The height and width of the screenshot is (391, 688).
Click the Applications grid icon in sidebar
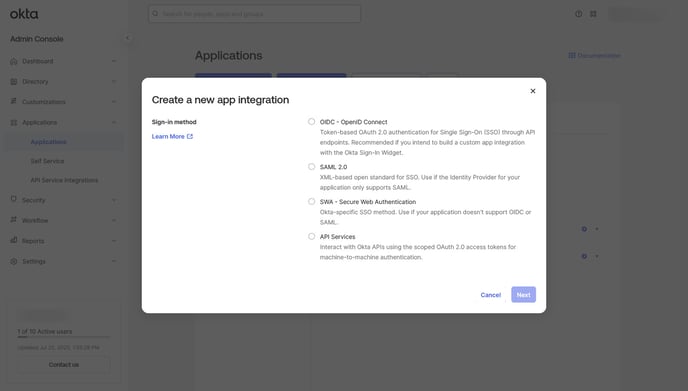tap(14, 122)
